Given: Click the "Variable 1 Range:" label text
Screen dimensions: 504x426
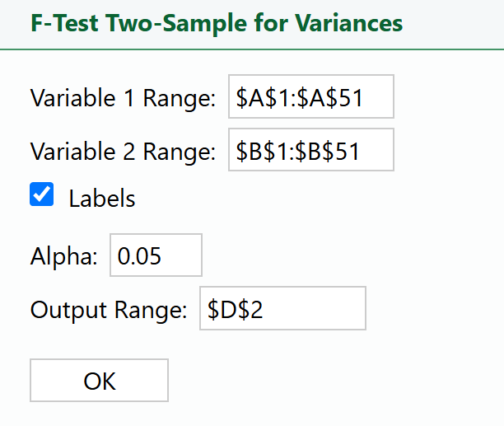Looking at the screenshot, I should pos(123,98).
